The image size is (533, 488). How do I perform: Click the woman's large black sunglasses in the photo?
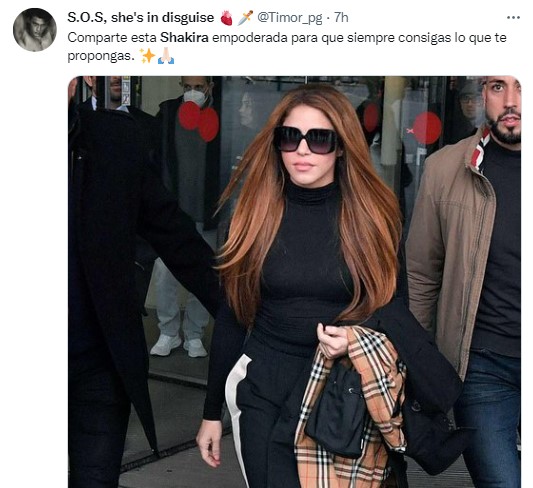click(306, 139)
